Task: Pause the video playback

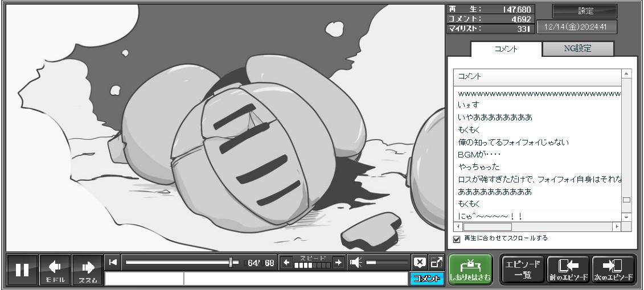Action: coord(22,270)
